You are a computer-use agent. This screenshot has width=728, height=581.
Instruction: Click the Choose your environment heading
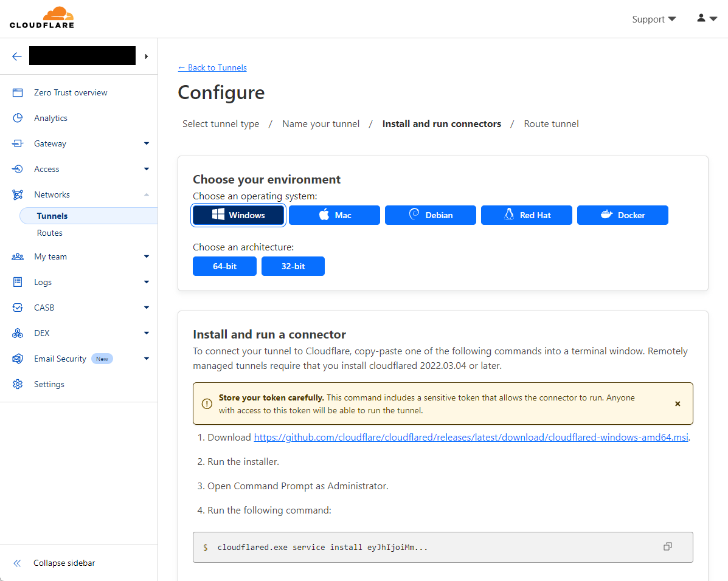pyautogui.click(x=266, y=180)
